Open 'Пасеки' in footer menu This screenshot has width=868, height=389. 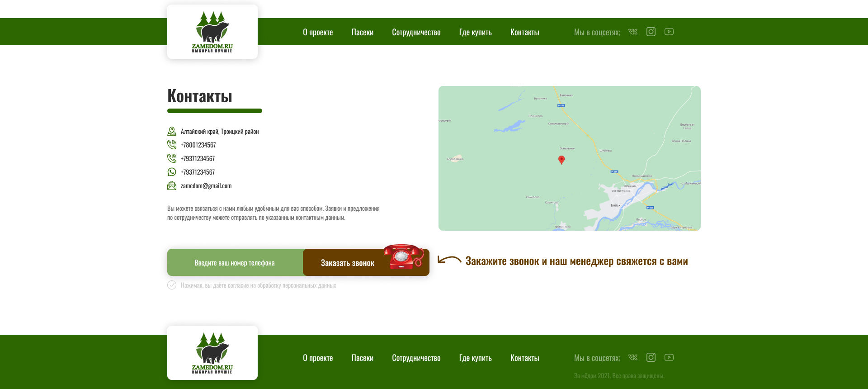(x=363, y=358)
